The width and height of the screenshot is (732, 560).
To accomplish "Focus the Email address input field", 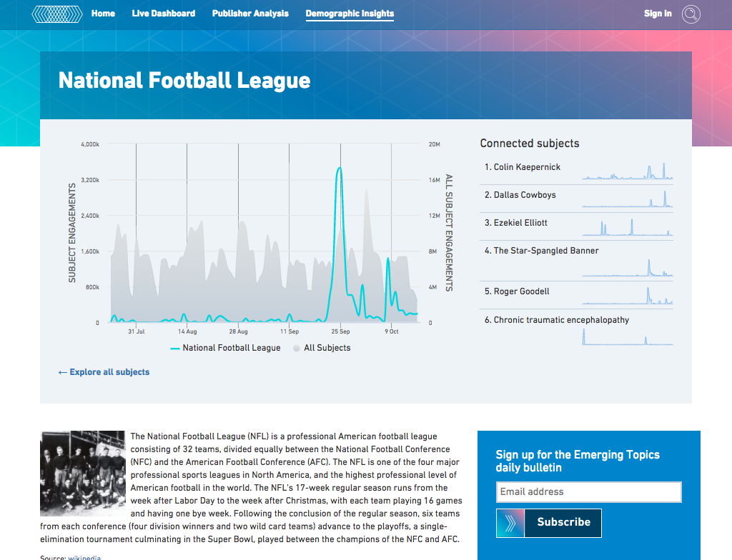I will pyautogui.click(x=589, y=492).
